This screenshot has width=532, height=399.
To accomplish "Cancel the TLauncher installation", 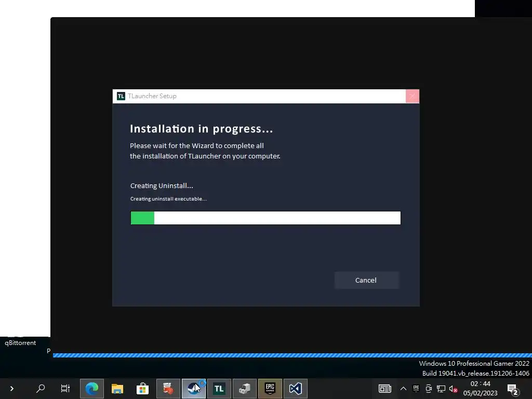I will coord(366,280).
